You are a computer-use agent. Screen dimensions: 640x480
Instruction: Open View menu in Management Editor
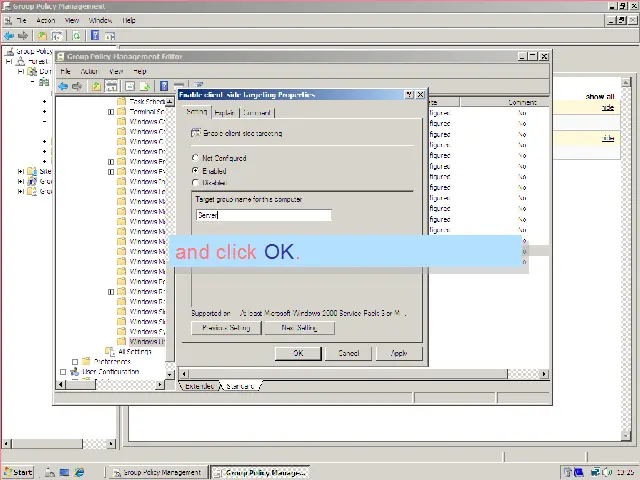(x=116, y=71)
